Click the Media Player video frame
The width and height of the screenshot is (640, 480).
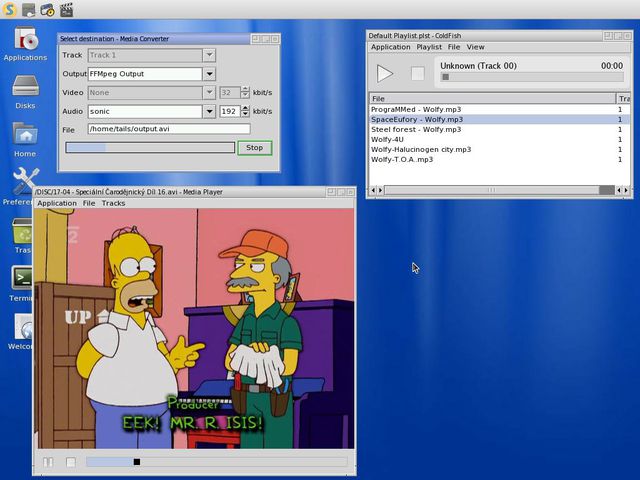click(194, 329)
